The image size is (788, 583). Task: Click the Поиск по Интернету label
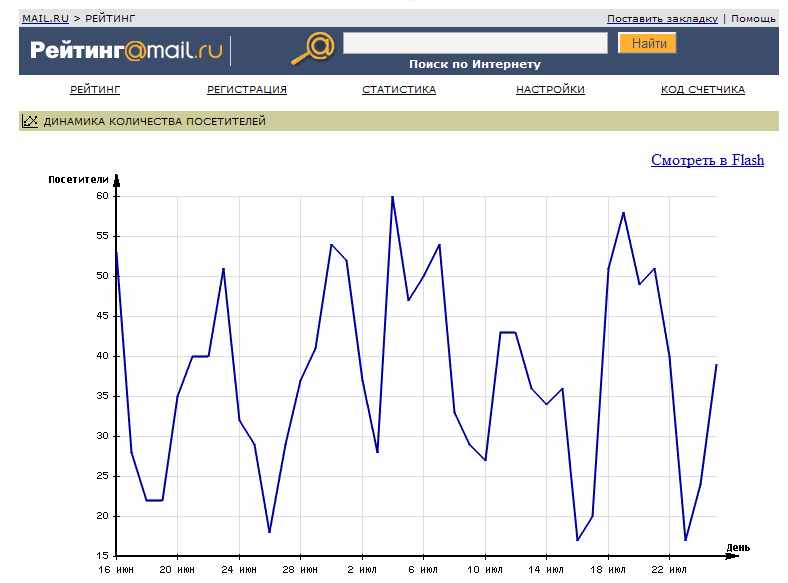click(x=474, y=64)
